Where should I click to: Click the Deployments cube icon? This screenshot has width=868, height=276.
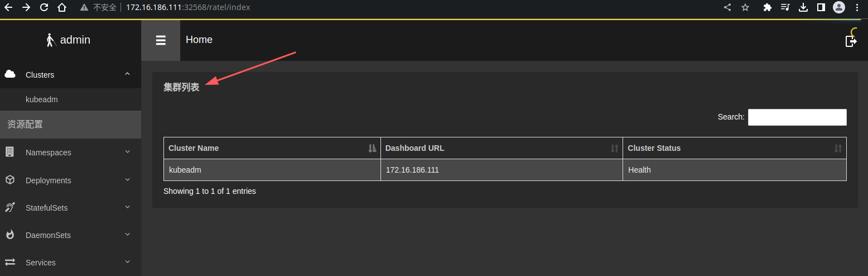point(9,180)
